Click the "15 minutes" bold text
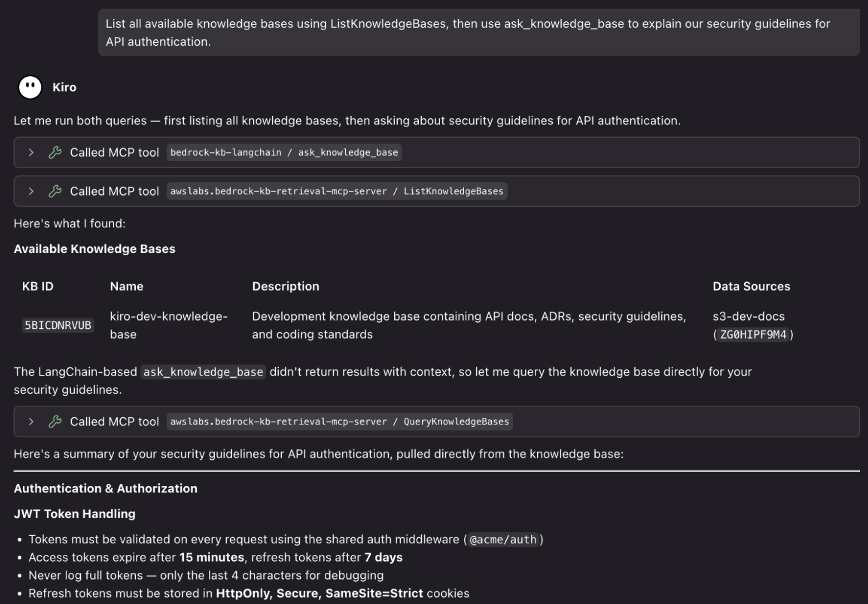This screenshot has width=868, height=604. (x=212, y=557)
